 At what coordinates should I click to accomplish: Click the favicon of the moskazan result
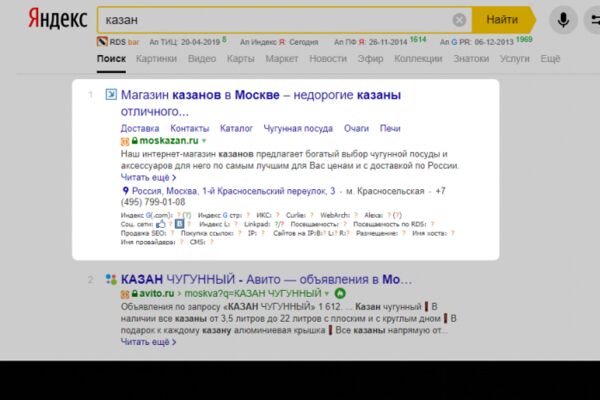(111, 94)
